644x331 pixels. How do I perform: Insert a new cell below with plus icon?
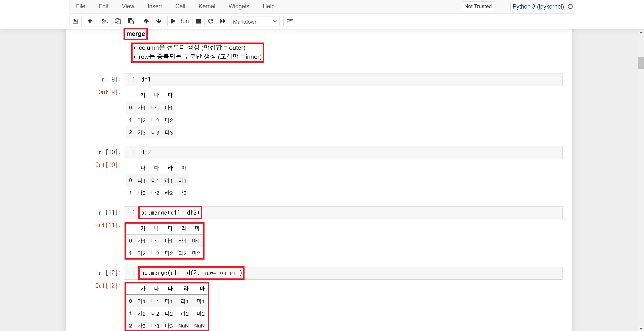click(x=90, y=21)
